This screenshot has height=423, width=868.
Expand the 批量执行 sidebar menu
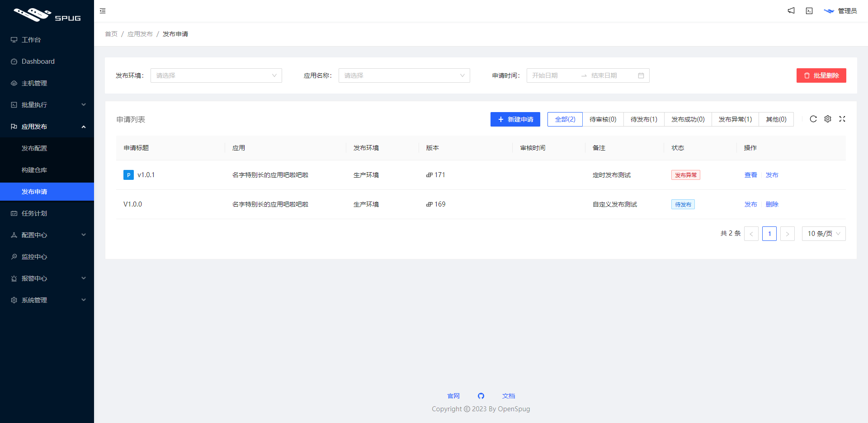coord(47,105)
